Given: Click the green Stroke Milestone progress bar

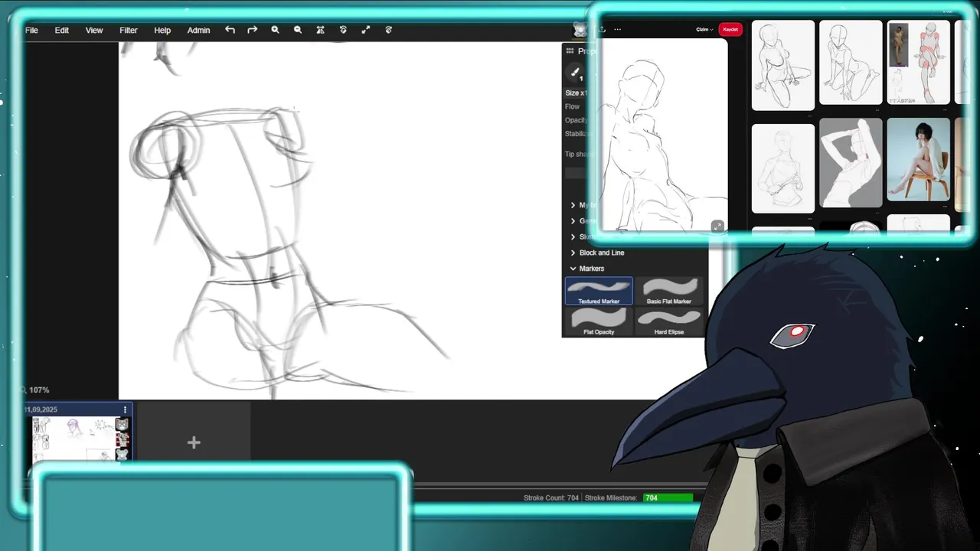Looking at the screenshot, I should [x=668, y=498].
